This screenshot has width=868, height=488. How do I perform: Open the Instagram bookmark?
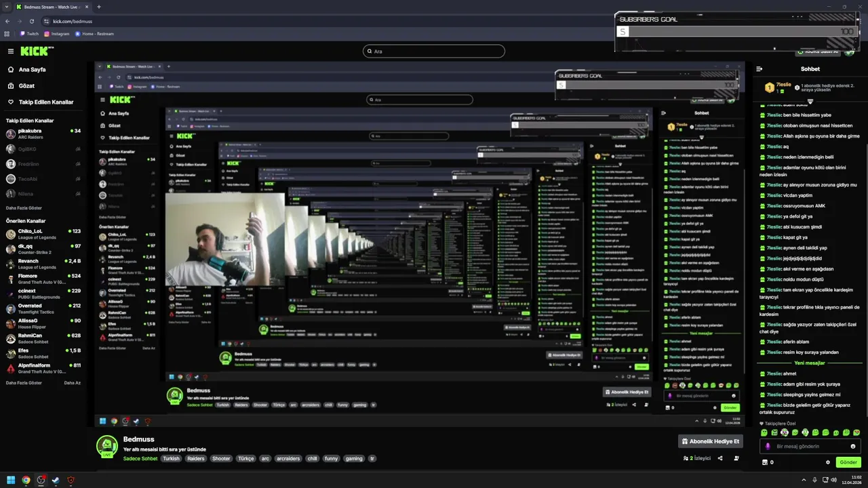[x=57, y=34]
